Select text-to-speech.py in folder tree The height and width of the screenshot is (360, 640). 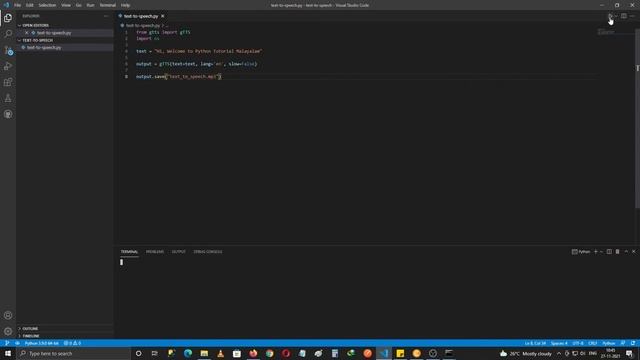(x=44, y=47)
